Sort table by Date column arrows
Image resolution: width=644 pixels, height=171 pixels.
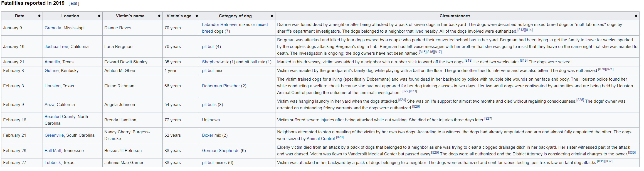click(39, 16)
